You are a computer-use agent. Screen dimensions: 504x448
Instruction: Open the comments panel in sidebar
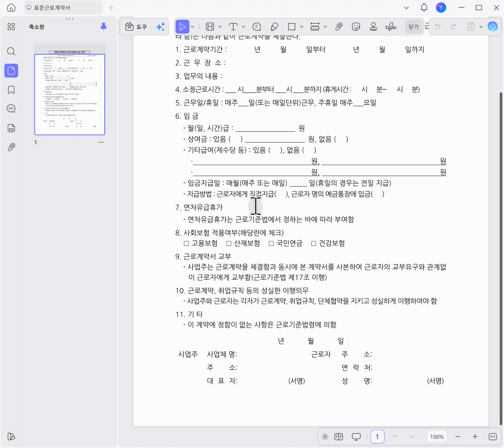(x=11, y=109)
